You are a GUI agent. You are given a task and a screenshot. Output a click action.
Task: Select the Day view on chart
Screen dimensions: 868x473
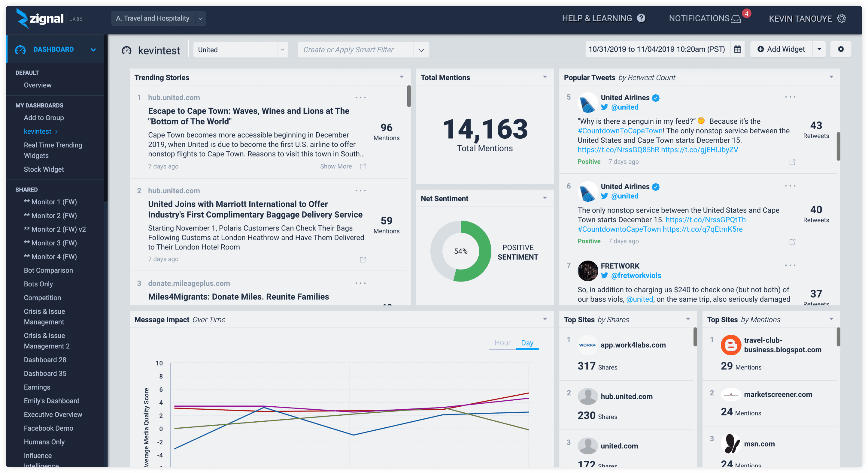pyautogui.click(x=527, y=343)
